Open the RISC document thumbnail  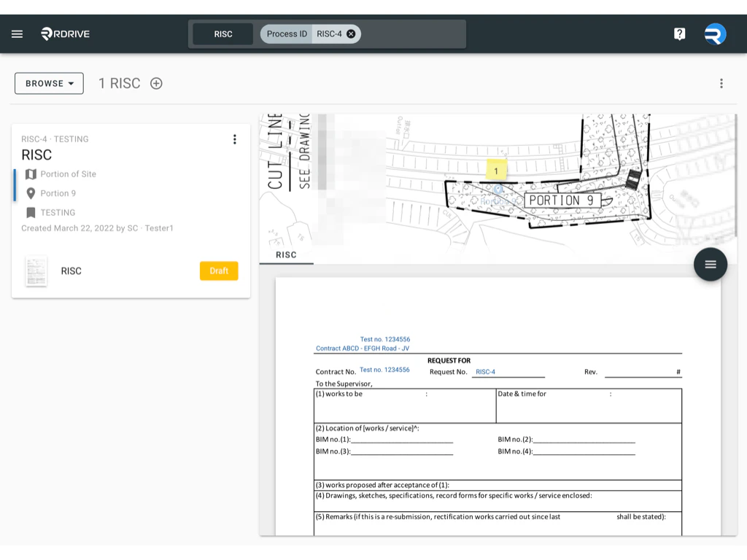point(36,271)
